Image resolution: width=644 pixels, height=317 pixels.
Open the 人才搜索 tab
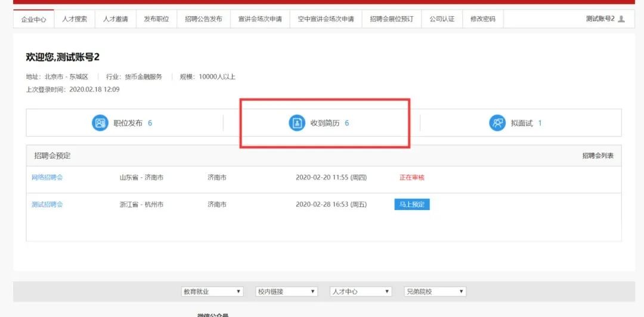(75, 19)
